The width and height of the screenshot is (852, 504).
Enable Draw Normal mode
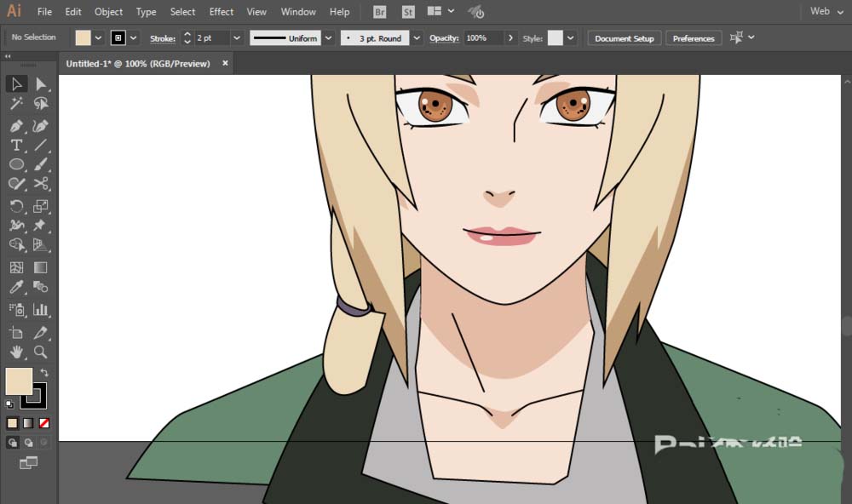[x=12, y=443]
